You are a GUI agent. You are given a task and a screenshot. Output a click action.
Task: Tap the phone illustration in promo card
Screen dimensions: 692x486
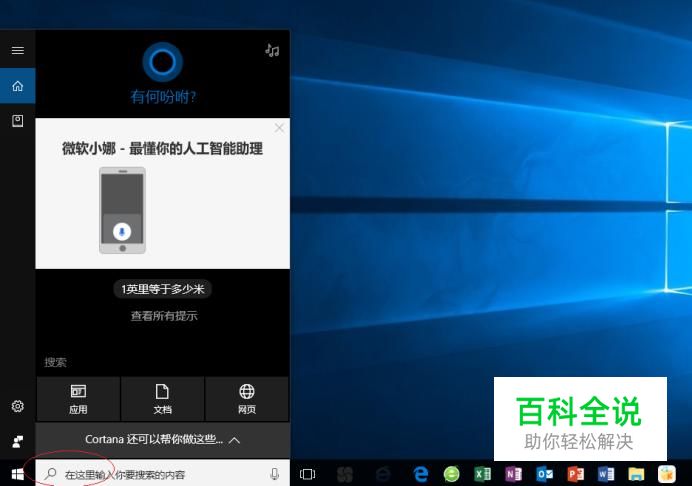point(122,210)
